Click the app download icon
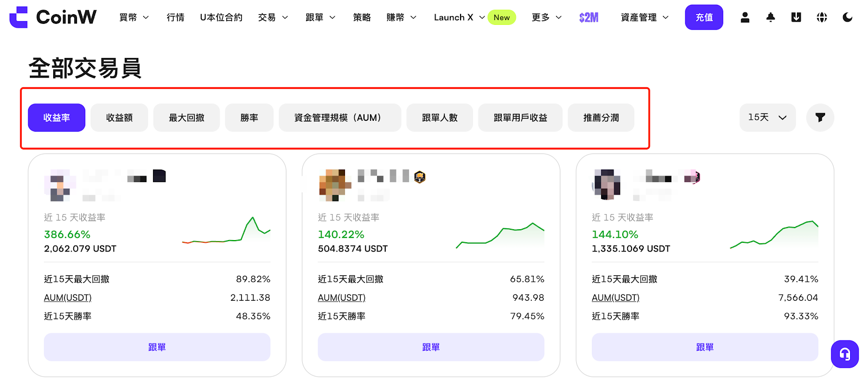868x388 pixels. (796, 17)
